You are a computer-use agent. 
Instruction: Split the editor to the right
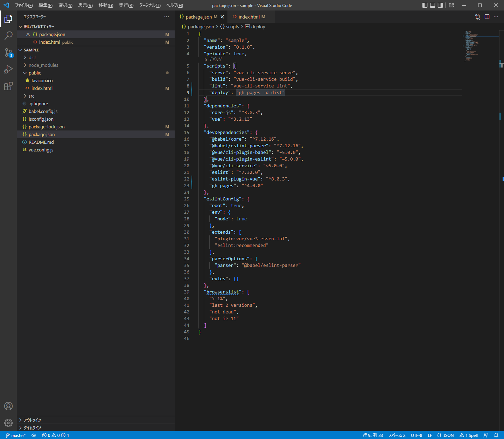[x=487, y=17]
